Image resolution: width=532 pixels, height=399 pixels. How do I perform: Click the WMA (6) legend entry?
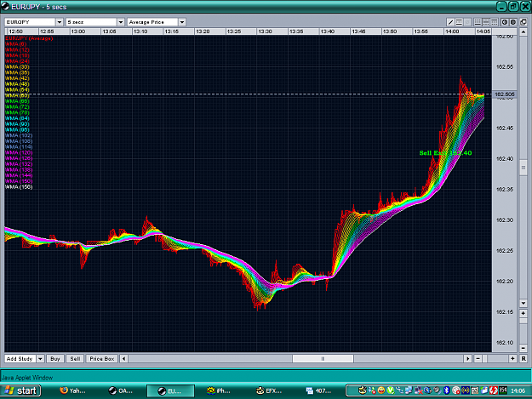(x=16, y=44)
